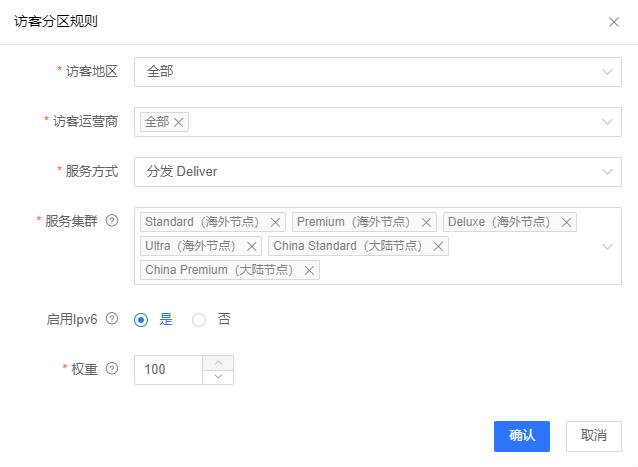
Task: Remove the 全部 tag from 访客运营商
Action: [179, 122]
